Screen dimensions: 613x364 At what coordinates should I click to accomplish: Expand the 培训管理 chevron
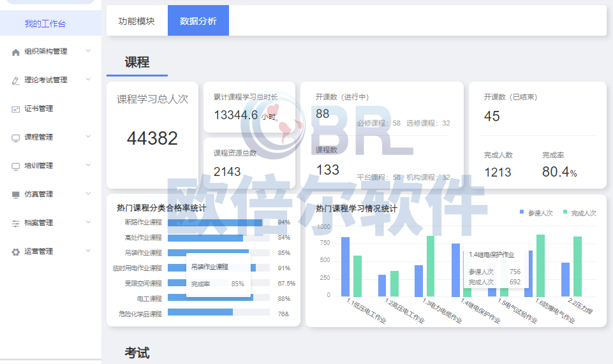[x=88, y=165]
